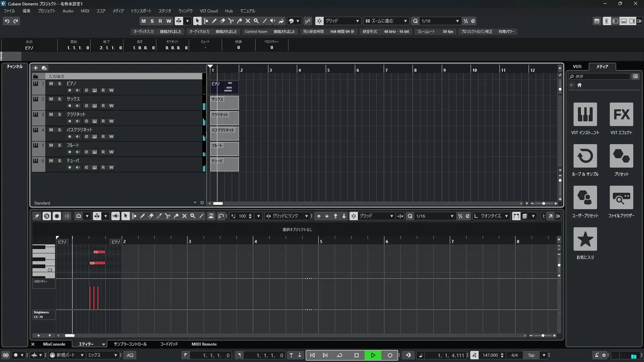Select the Scissors split tool in top toolbar
The image size is (644, 362).
tap(231, 21)
